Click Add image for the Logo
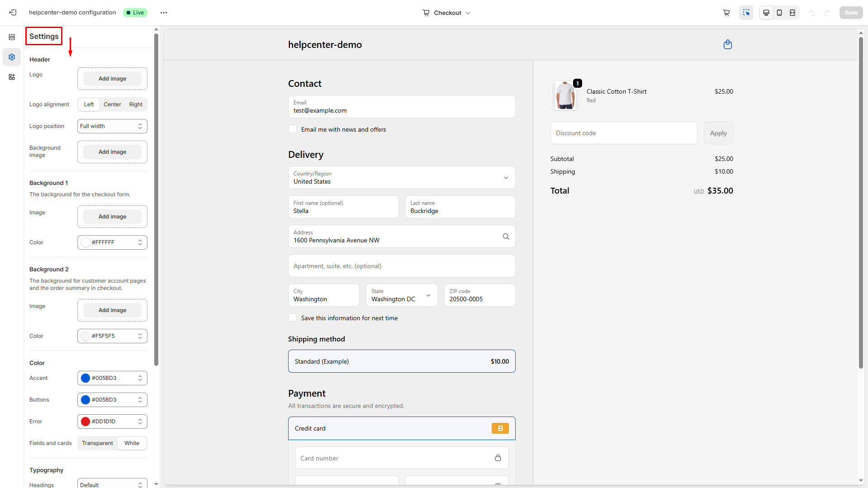Viewport: 868px width, 488px height. (x=112, y=79)
